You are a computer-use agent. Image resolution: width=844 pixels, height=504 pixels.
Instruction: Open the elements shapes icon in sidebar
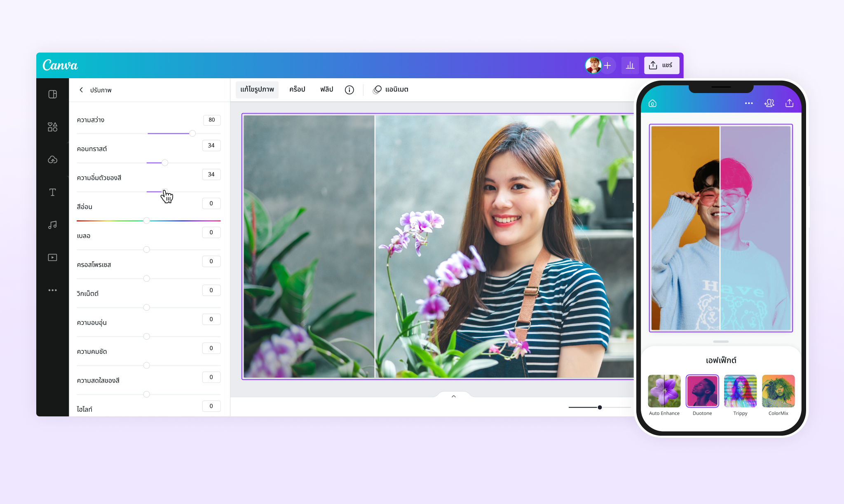click(52, 127)
